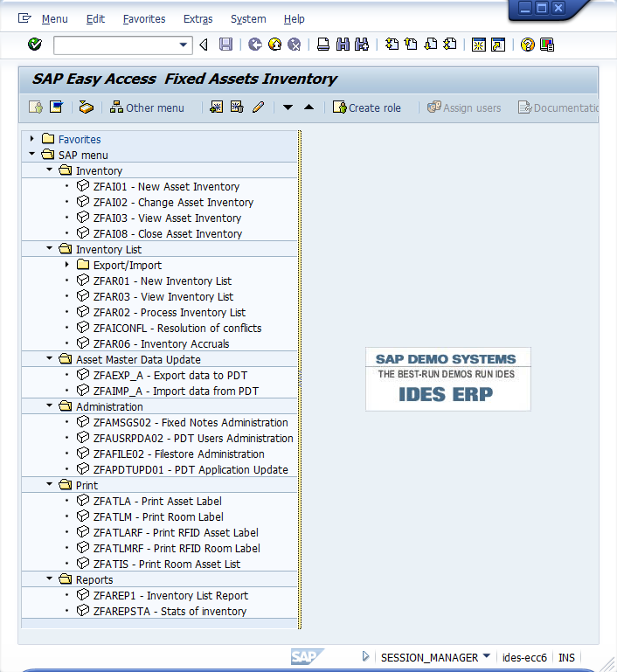Screen dimensions: 617x672
Task: Click the yellow Help question mark icon
Action: 528,45
